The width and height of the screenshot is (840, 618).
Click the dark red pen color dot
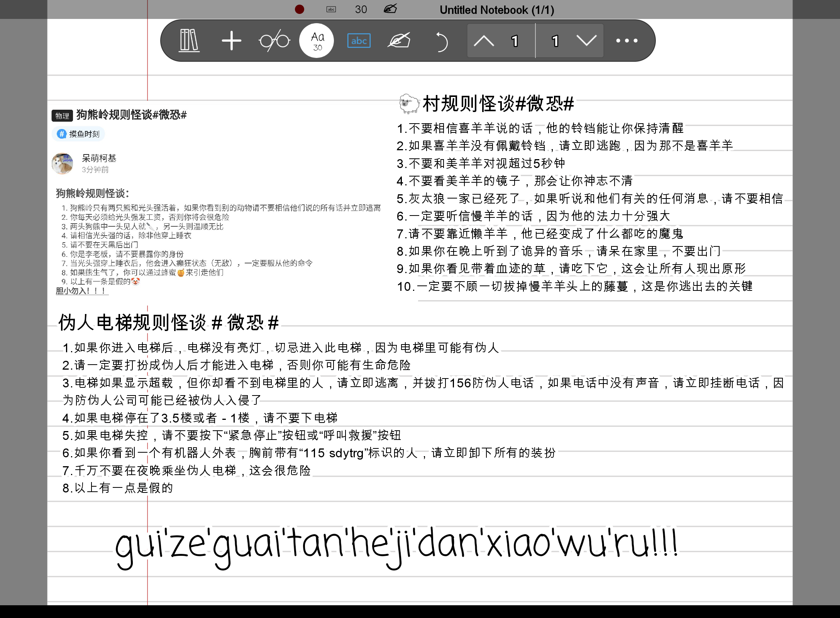pyautogui.click(x=300, y=9)
